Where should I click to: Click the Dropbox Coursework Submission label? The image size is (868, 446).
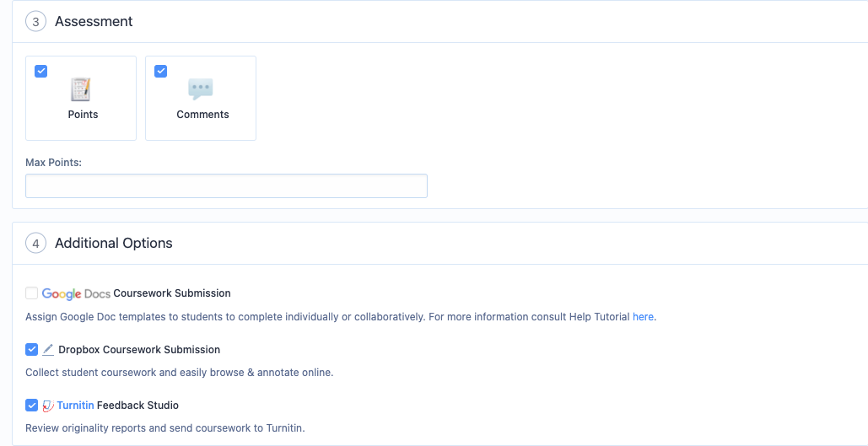[x=139, y=350]
